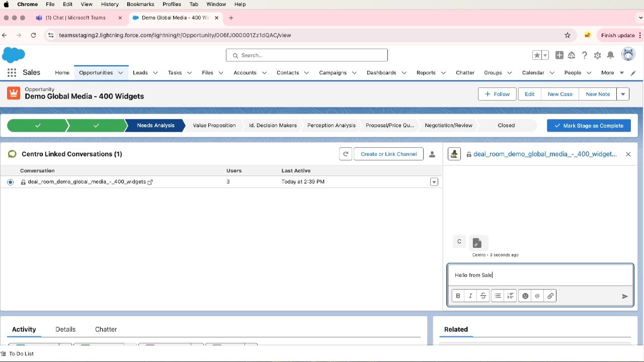Mark Stage as Complete
The image size is (644, 362).
coord(589,126)
